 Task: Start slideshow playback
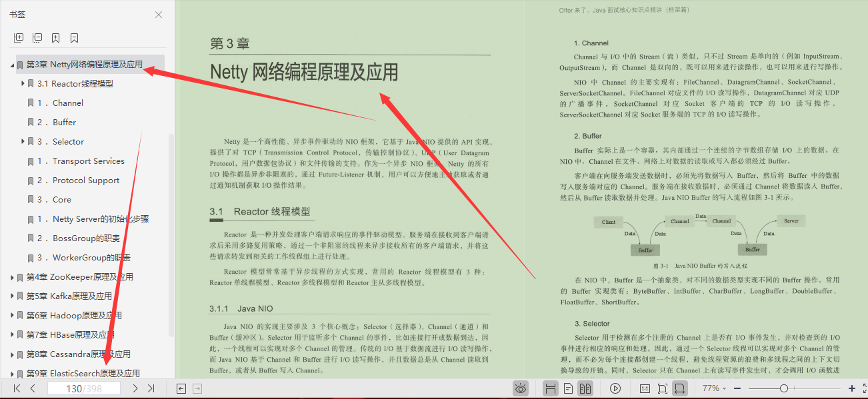click(615, 388)
